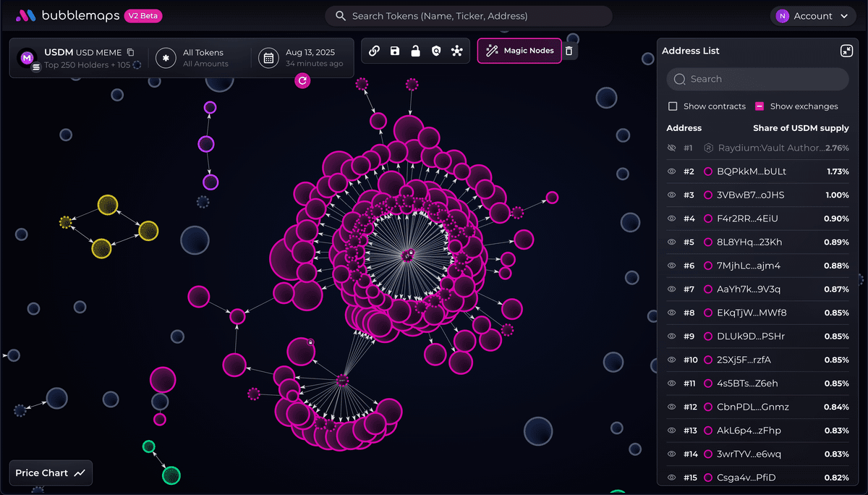Toggle the padlock lock icon in toolbar
The width and height of the screenshot is (868, 495).
click(415, 51)
